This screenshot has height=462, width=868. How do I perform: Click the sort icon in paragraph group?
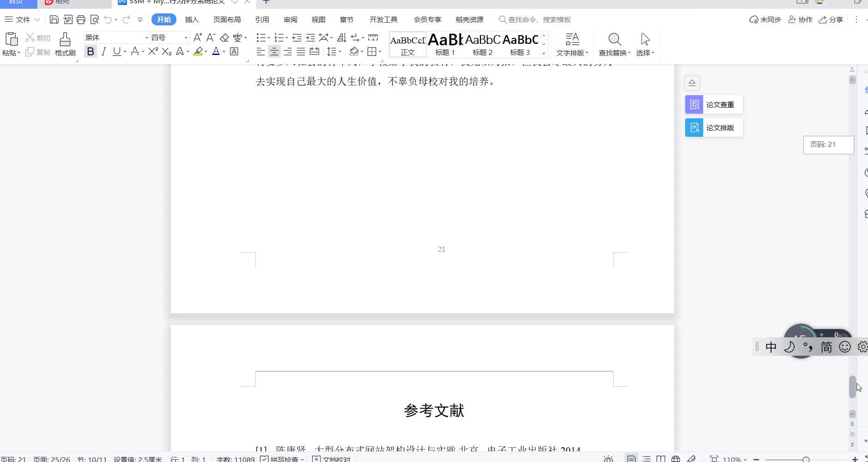[x=342, y=37]
